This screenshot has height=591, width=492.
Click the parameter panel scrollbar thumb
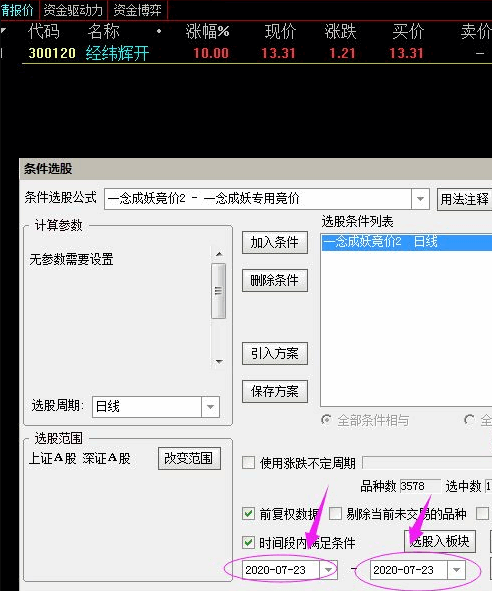coord(219,291)
